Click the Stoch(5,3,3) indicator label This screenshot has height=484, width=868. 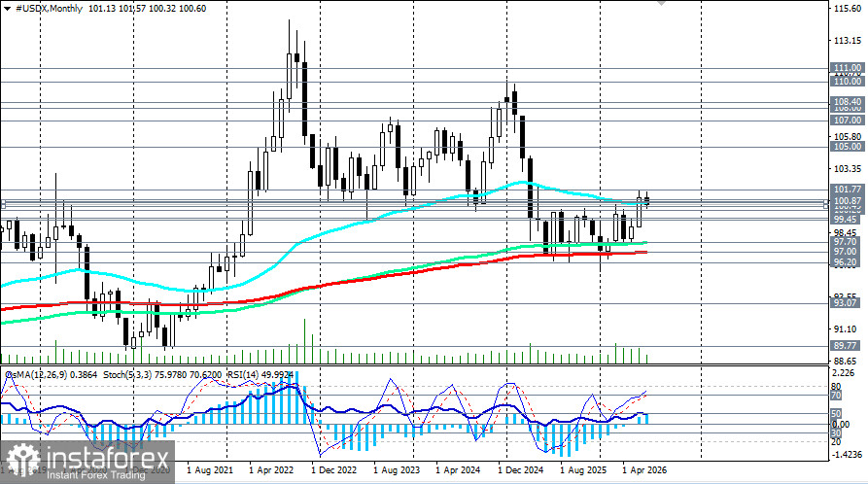[162, 375]
